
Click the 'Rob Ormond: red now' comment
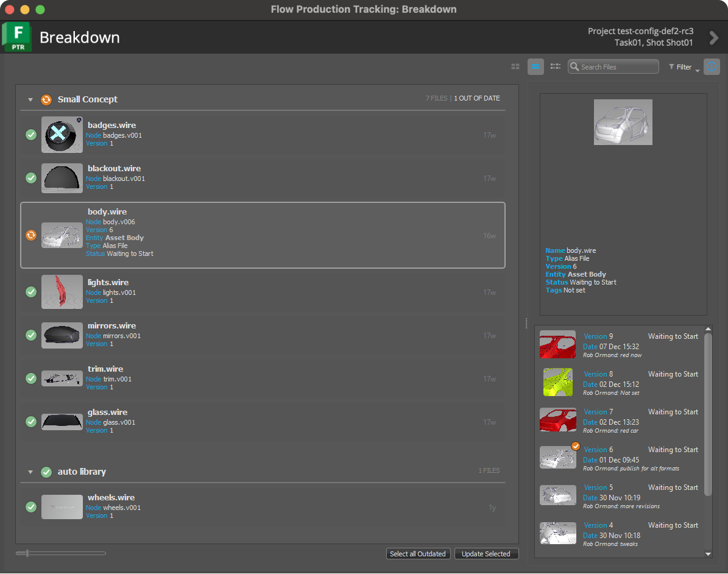click(612, 355)
